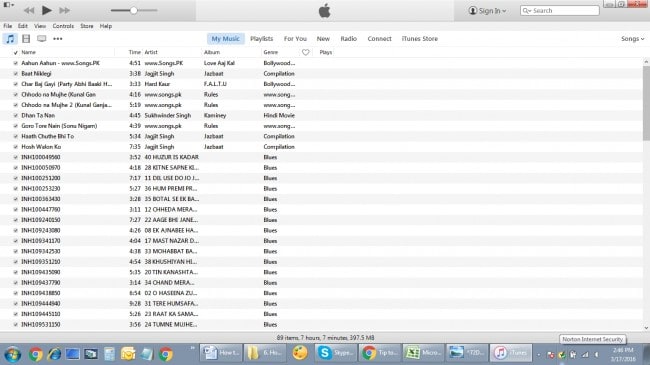Select the Movies library film icon
650x365 pixels.
[x=26, y=39]
